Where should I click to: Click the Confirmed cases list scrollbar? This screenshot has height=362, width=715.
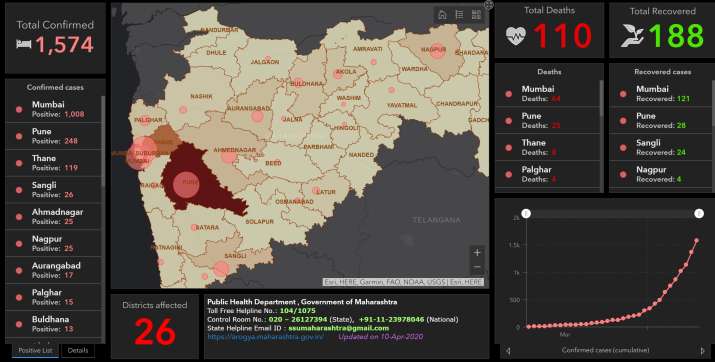[x=103, y=141]
